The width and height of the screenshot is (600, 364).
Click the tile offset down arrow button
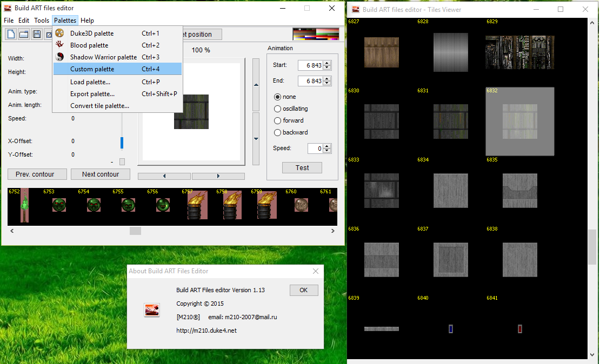(256, 138)
